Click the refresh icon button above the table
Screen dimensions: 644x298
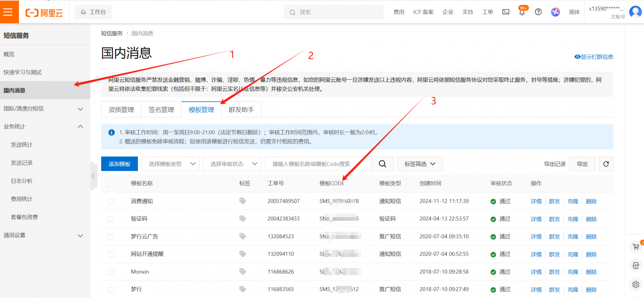click(x=606, y=164)
